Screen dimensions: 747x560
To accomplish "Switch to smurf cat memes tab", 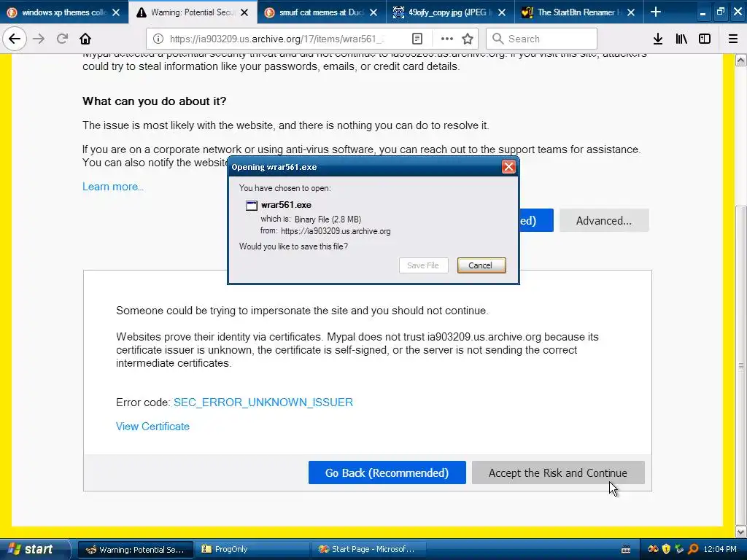I will pos(321,12).
